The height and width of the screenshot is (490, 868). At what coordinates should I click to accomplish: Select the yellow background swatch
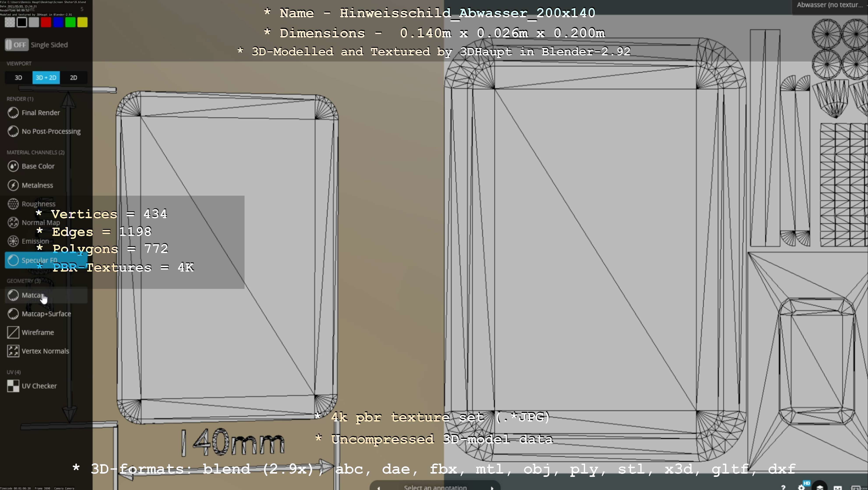click(83, 22)
